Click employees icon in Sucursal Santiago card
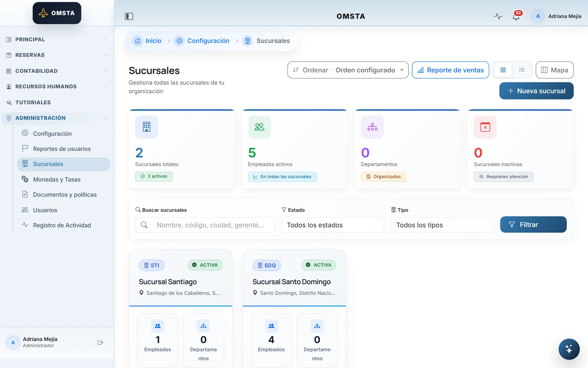The width and height of the screenshot is (588, 368). click(x=157, y=326)
